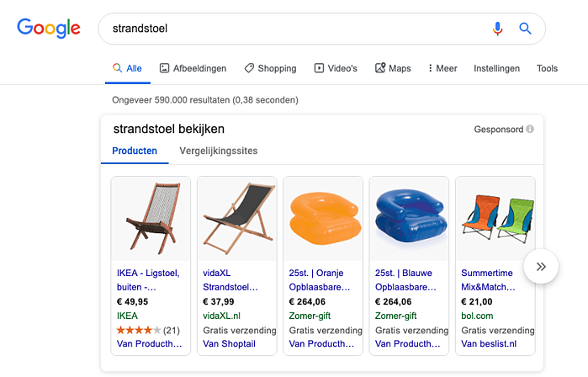Open the Instellingen settings menu
Image resolution: width=588 pixels, height=377 pixels.
[497, 68]
